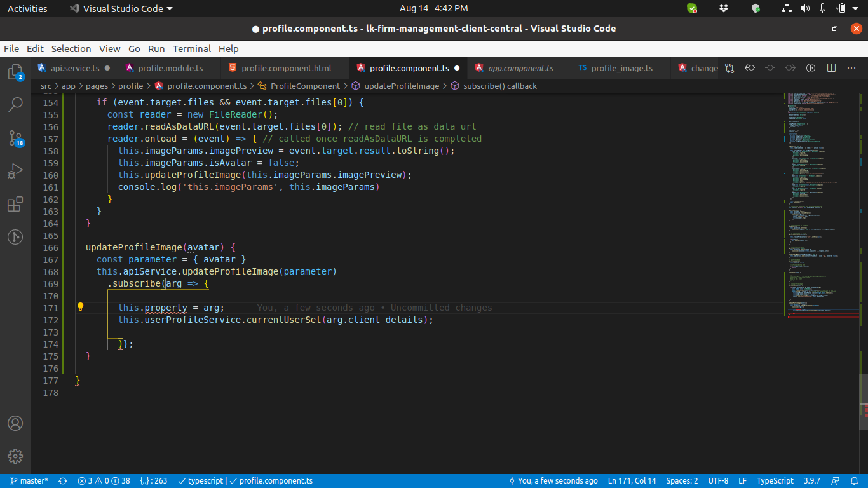Expand the Visual Studio Code app menu
Screen dimensions: 868x488
pyautogui.click(x=121, y=8)
